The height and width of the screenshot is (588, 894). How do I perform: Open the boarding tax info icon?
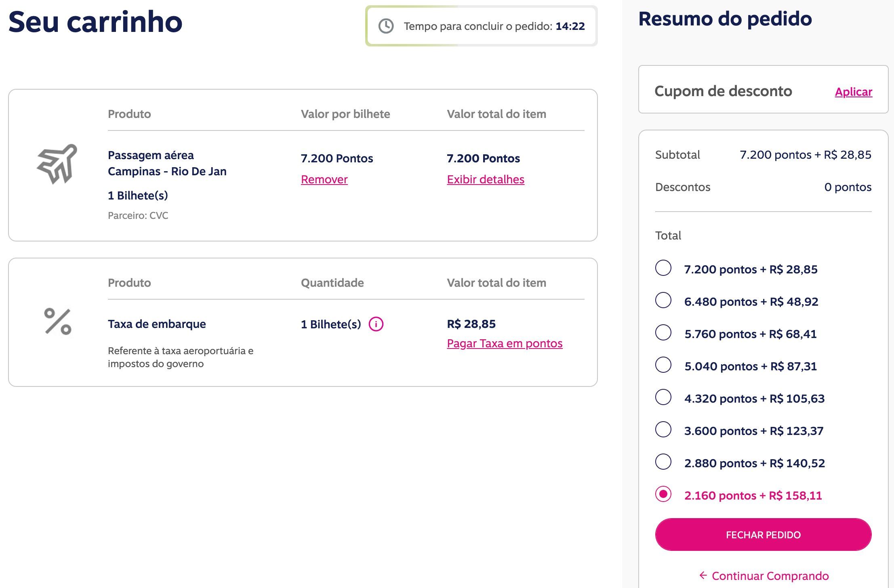point(376,324)
